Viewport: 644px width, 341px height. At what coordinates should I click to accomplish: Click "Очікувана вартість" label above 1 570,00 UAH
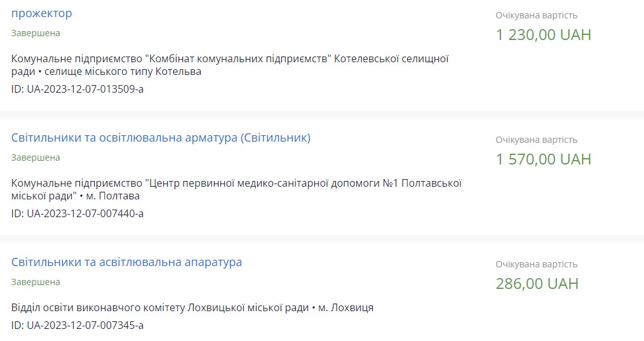coord(537,140)
